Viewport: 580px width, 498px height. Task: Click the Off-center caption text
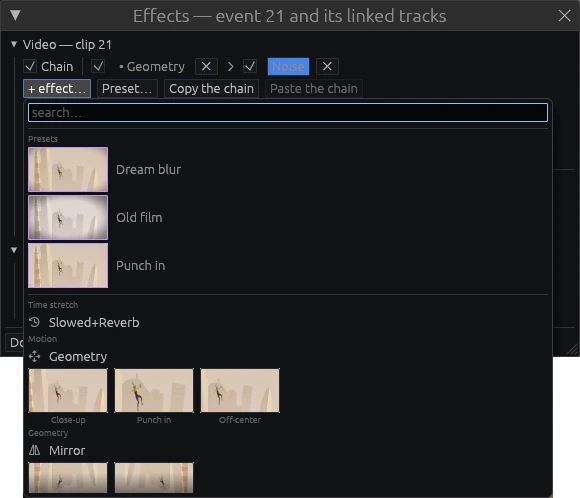pyautogui.click(x=240, y=420)
